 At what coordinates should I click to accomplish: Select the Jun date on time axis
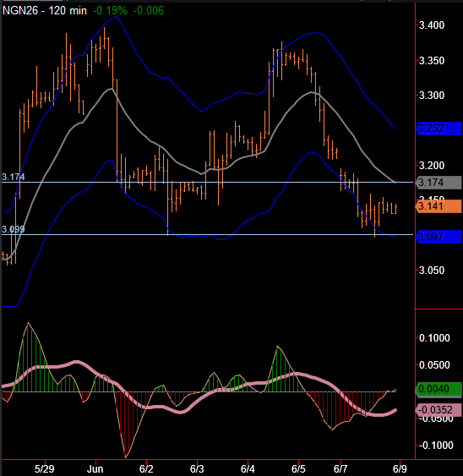[x=95, y=469]
